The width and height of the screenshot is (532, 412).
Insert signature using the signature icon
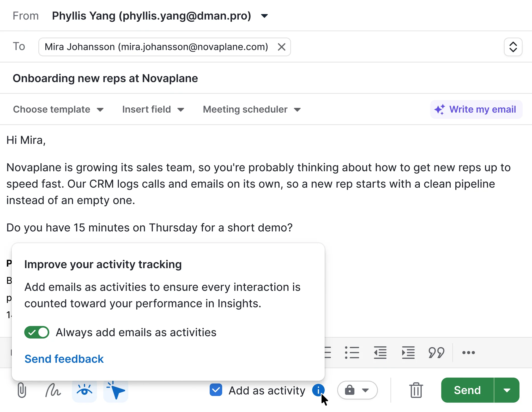pyautogui.click(x=53, y=390)
